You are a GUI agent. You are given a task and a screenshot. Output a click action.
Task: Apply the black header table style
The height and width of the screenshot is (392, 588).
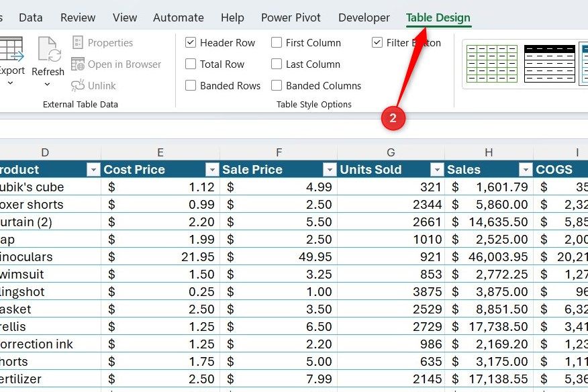pyautogui.click(x=549, y=63)
